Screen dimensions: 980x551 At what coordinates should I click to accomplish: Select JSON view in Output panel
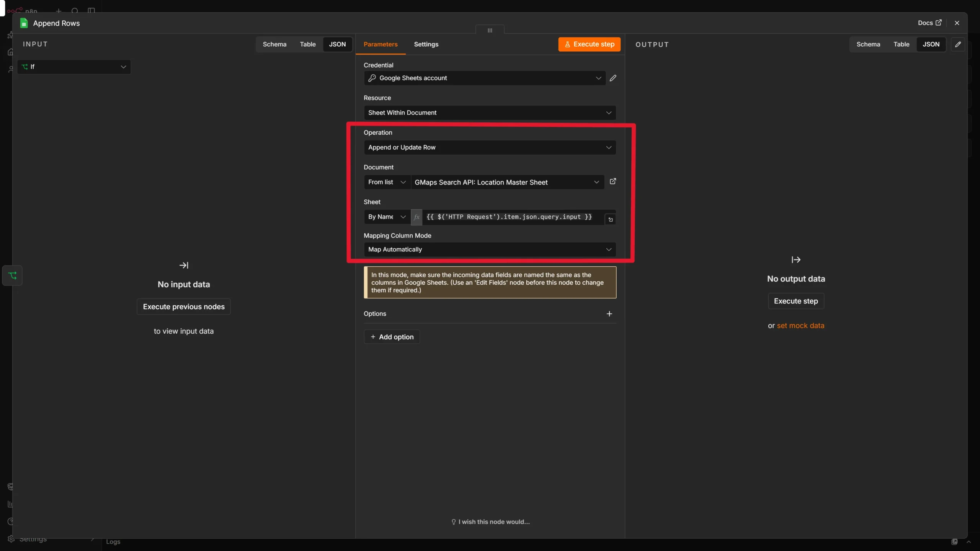(x=931, y=44)
